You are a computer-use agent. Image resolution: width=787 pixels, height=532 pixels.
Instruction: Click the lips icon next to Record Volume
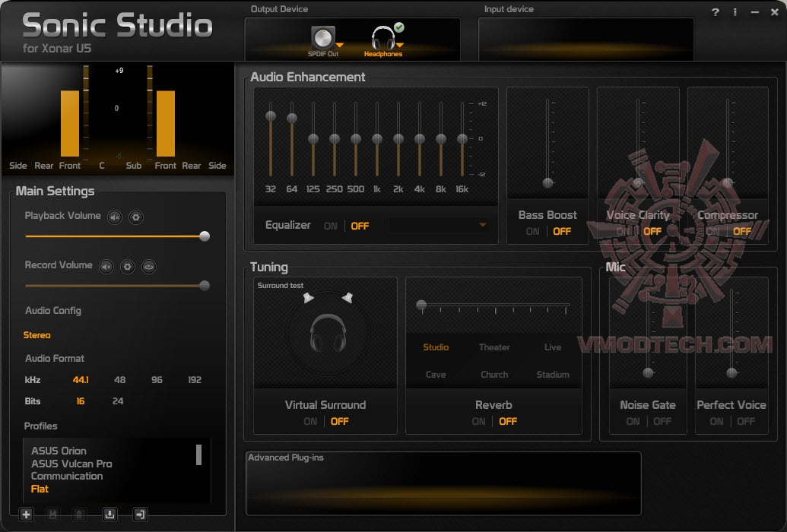click(148, 267)
